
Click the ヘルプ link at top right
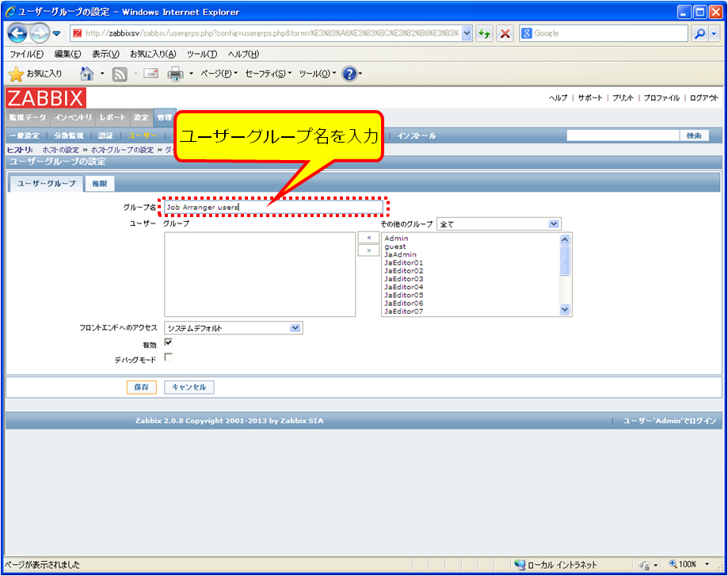tap(558, 97)
